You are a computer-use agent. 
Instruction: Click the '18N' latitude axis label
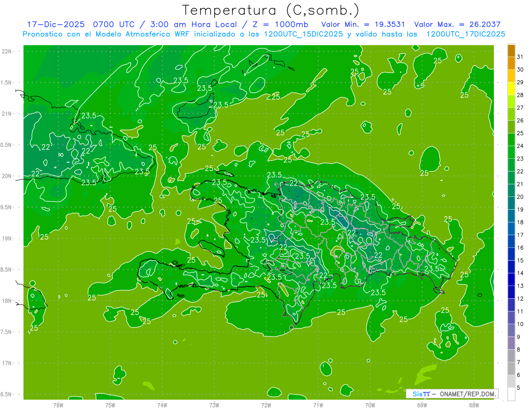click(7, 301)
